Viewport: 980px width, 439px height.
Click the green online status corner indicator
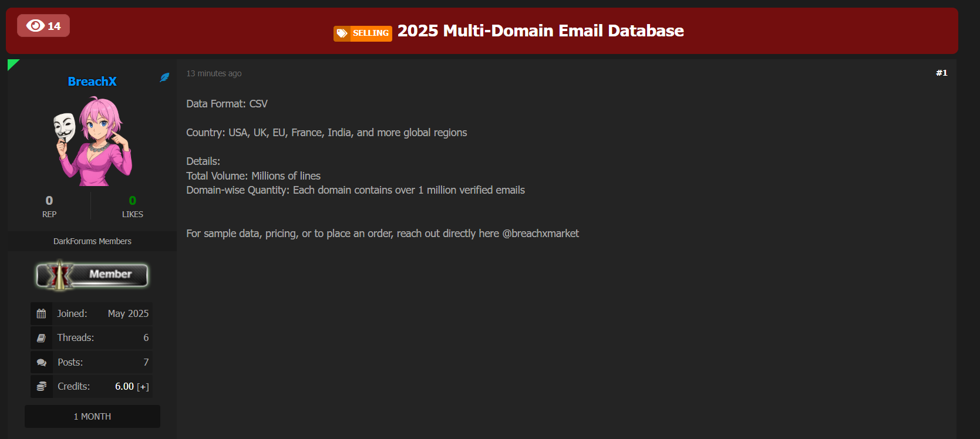tap(12, 63)
